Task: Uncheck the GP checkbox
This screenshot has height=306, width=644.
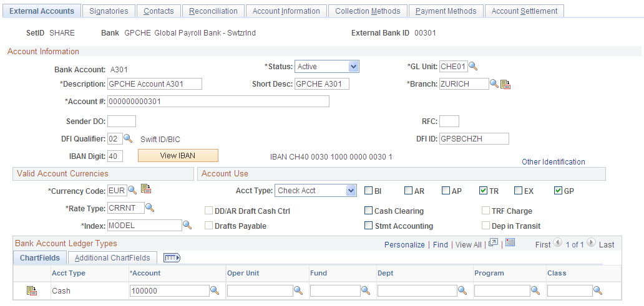Action: coord(558,190)
